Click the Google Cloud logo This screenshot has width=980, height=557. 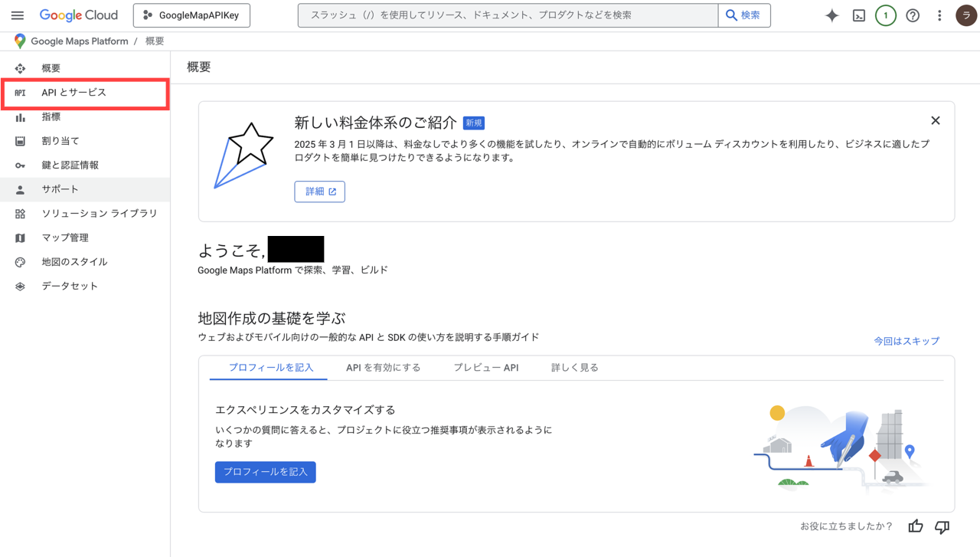coord(79,15)
